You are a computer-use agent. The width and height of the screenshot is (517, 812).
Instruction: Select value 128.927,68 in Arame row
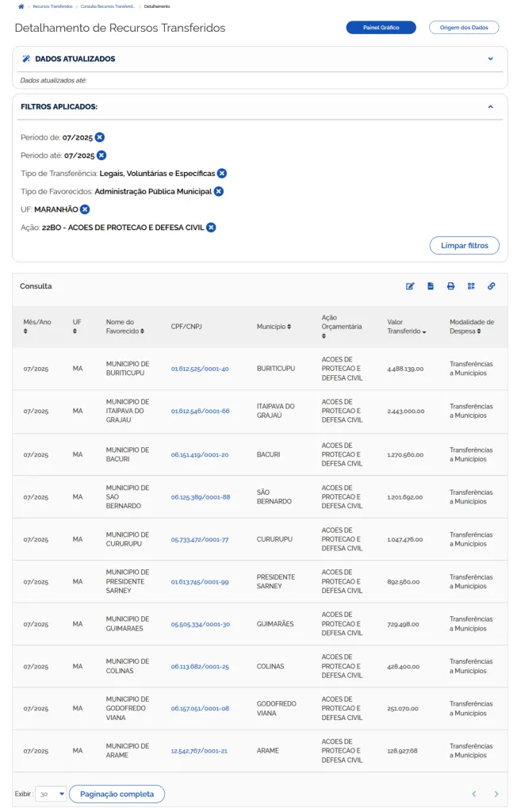point(402,751)
